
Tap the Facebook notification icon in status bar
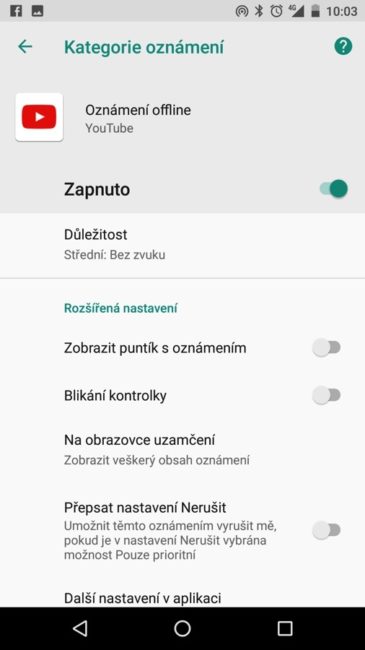pyautogui.click(x=16, y=11)
